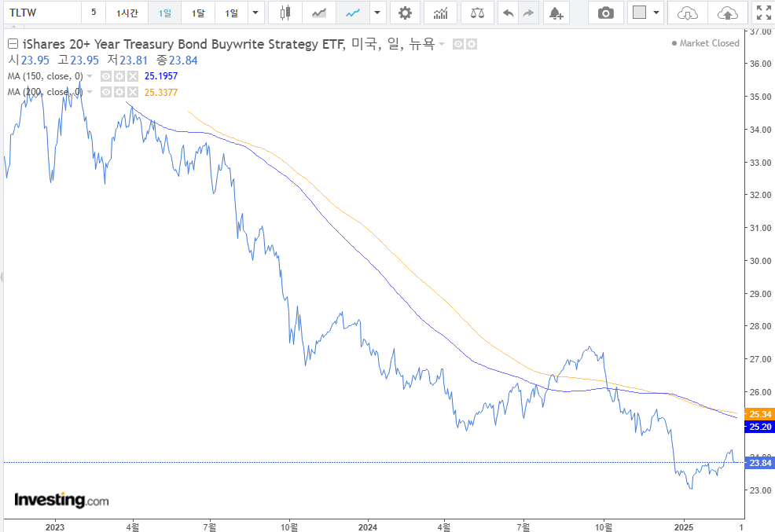Viewport: 775px width, 532px height.
Task: Expand MA (200, close, 0) dropdown arrow
Action: click(90, 92)
